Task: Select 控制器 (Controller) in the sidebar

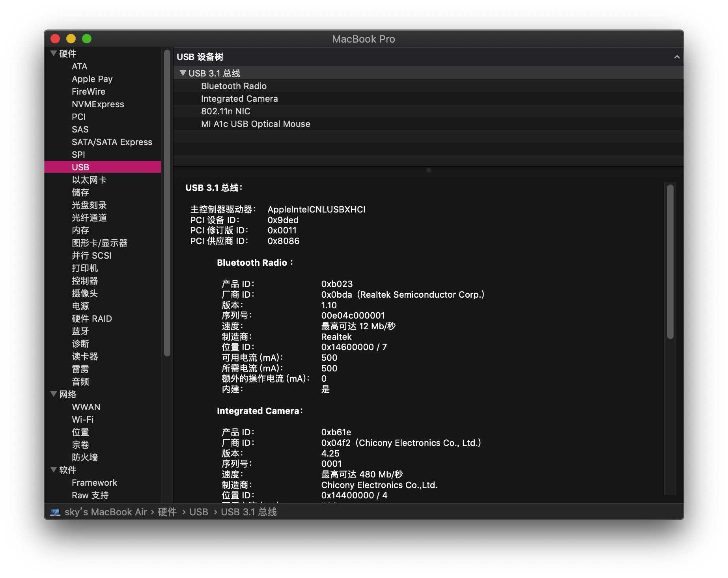Action: [85, 281]
